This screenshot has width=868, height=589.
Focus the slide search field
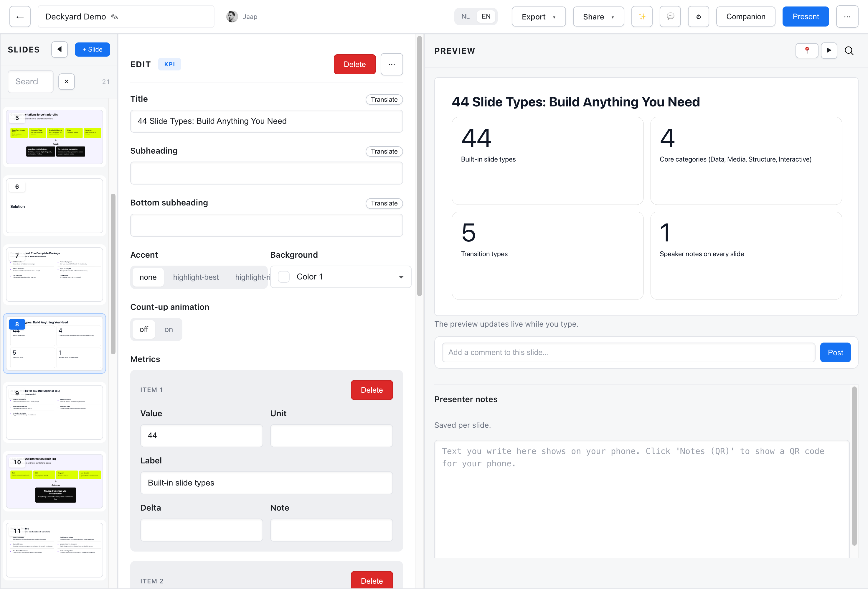(x=31, y=81)
